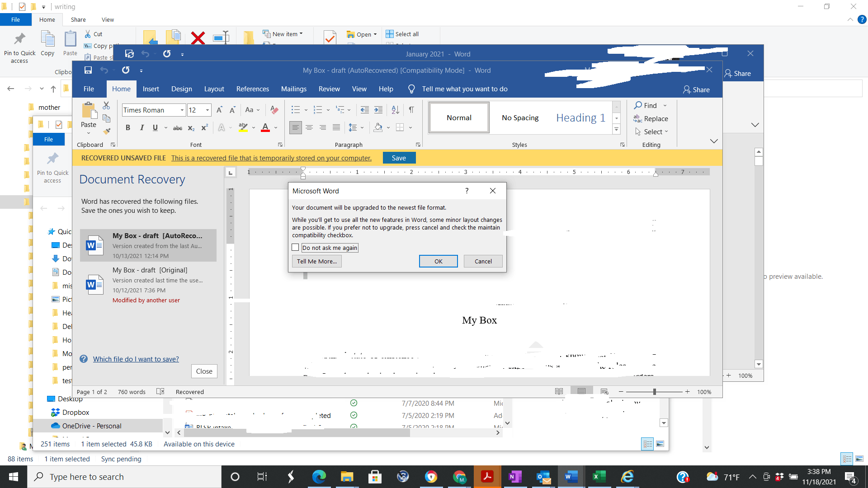Click the Sort icon in Paragraph group

[395, 110]
